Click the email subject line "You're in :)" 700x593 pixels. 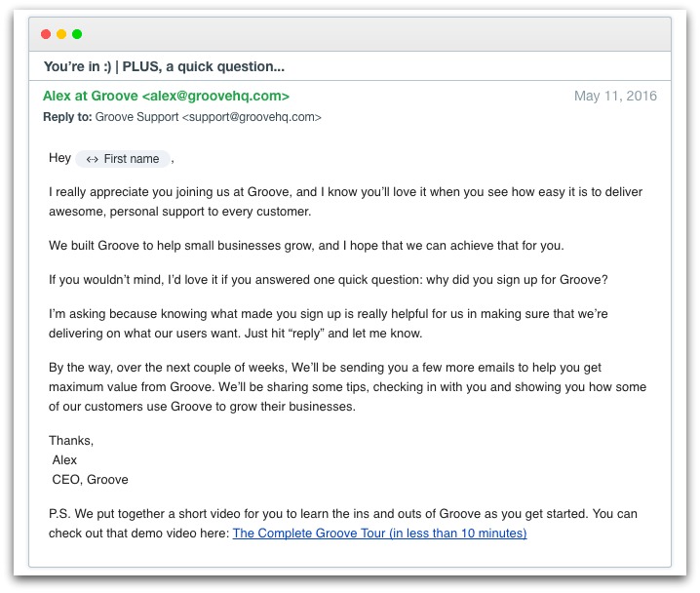164,66
